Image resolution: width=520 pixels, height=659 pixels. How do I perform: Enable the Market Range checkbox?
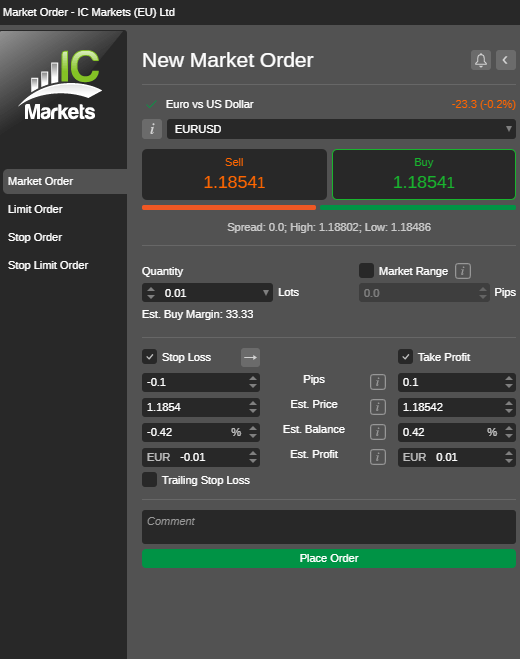point(367,271)
